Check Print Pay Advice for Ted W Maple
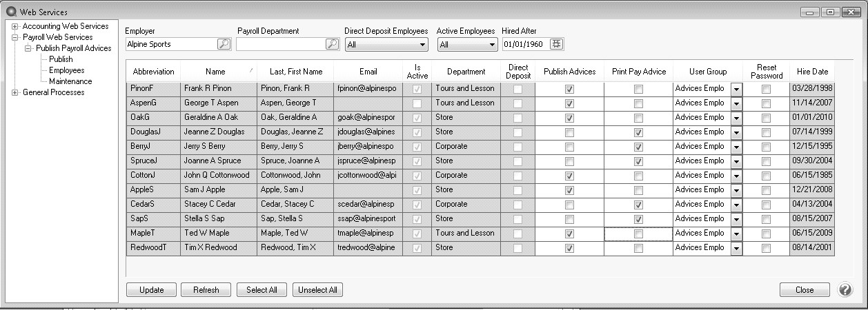Image resolution: width=868 pixels, height=310 pixels. tap(638, 234)
